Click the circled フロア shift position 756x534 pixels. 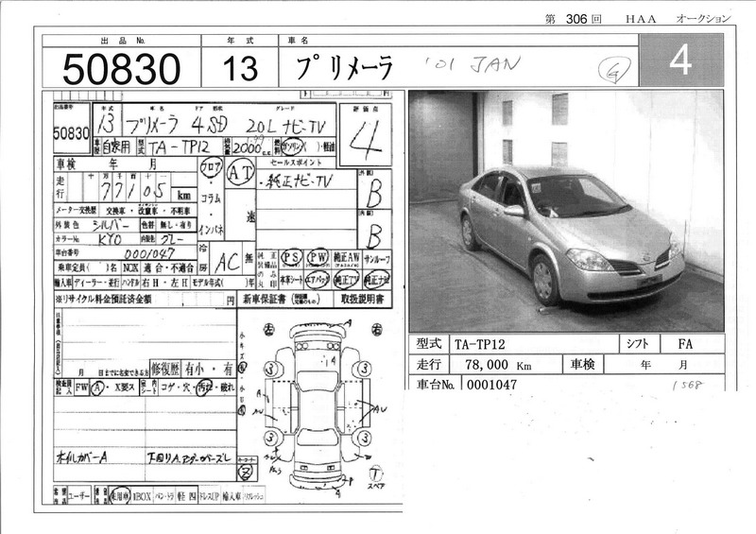[211, 168]
